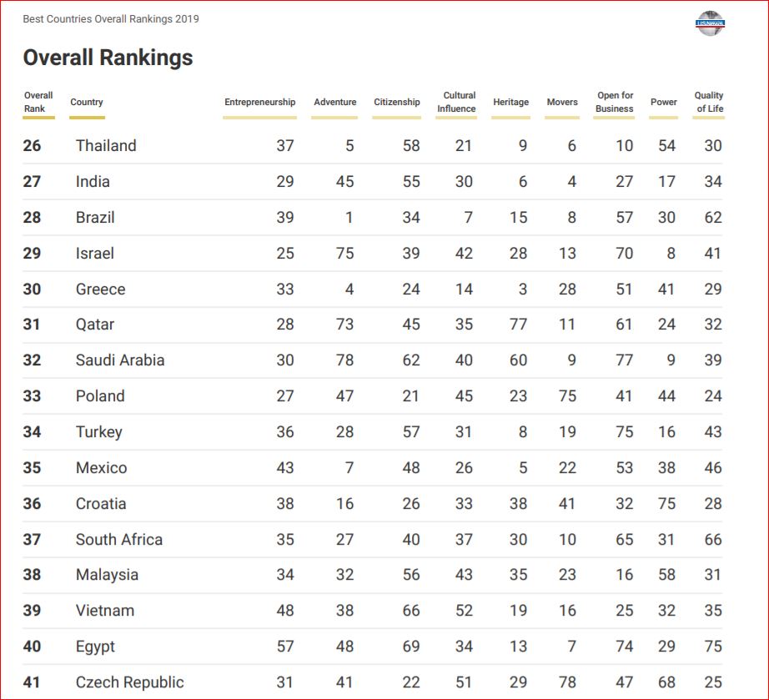Viewport: 769px width, 700px height.
Task: Open the Brazil country entry
Action: pos(95,217)
